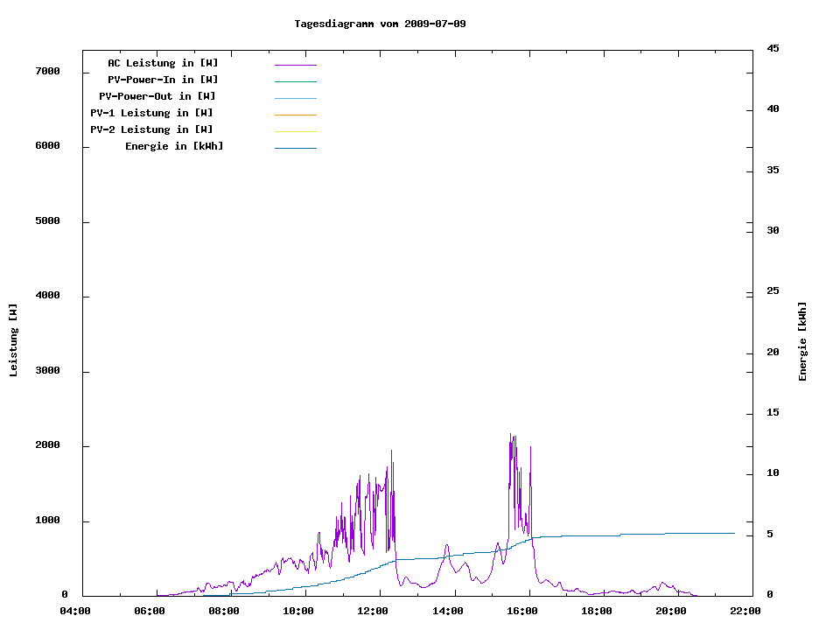Click the Energie in [kWh] legend label
The height and width of the screenshot is (630, 840).
pos(174,146)
